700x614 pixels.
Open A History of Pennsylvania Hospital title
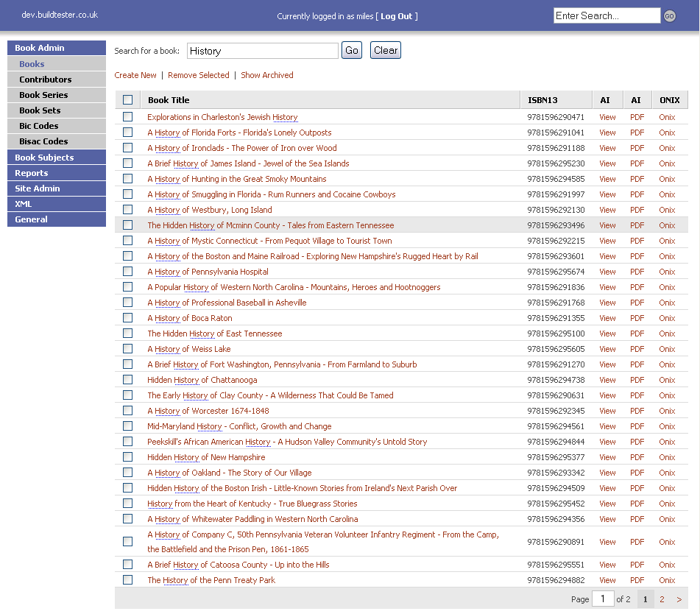point(208,272)
